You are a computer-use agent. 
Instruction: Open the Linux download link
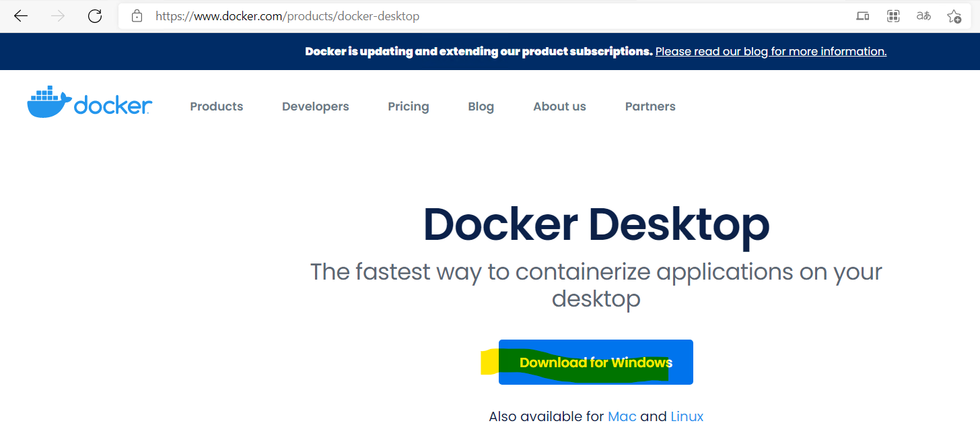[x=687, y=416]
